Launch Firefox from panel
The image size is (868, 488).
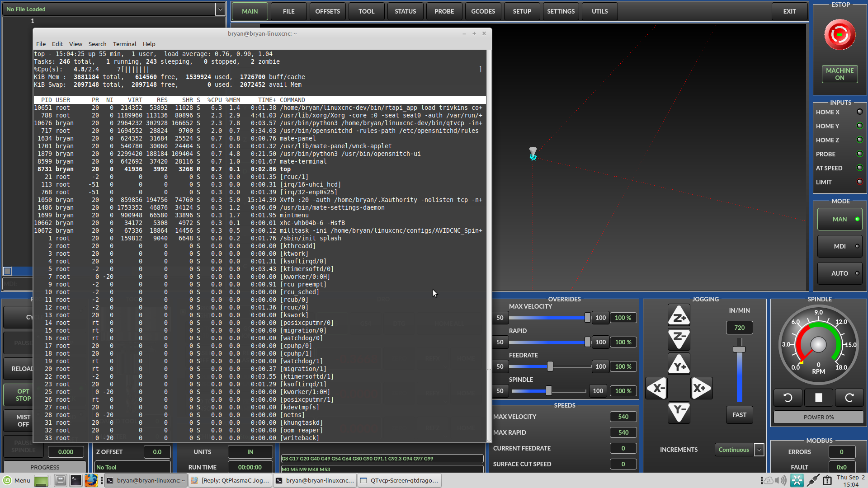91,481
